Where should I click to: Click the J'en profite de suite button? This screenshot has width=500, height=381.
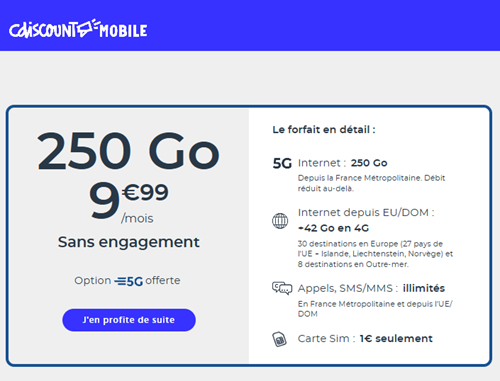coord(129,320)
